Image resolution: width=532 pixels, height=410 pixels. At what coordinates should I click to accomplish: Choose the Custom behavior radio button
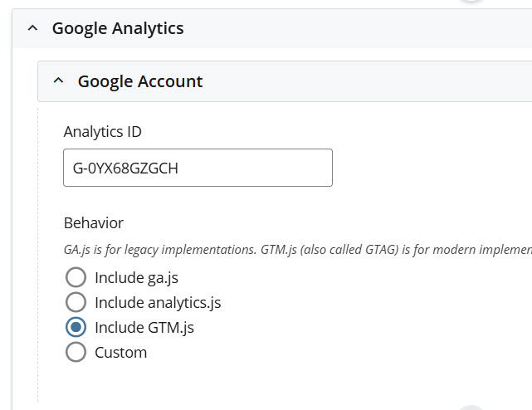coord(76,352)
